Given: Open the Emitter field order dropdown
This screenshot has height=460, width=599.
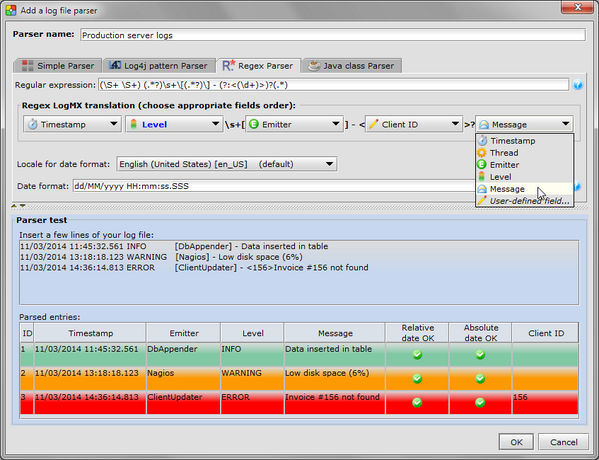Looking at the screenshot, I should point(294,124).
